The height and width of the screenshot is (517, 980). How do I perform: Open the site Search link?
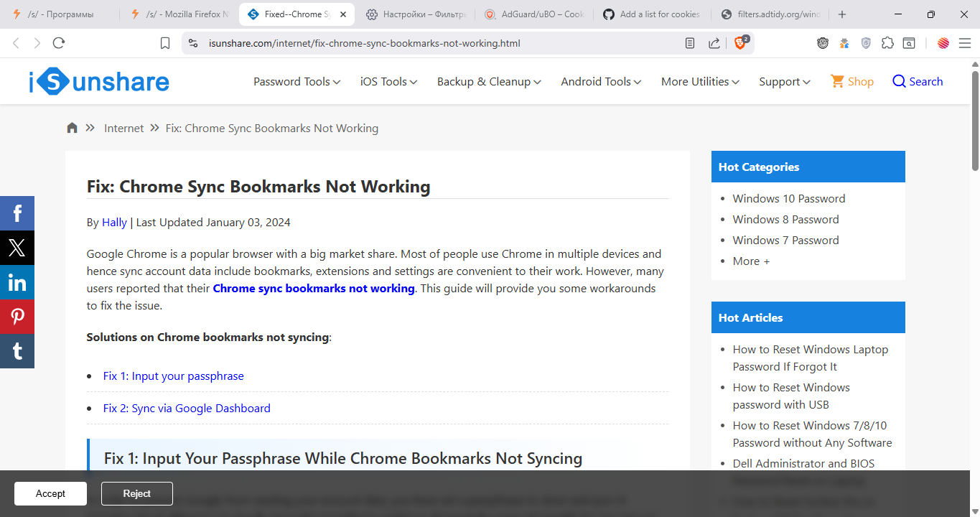[x=918, y=82]
